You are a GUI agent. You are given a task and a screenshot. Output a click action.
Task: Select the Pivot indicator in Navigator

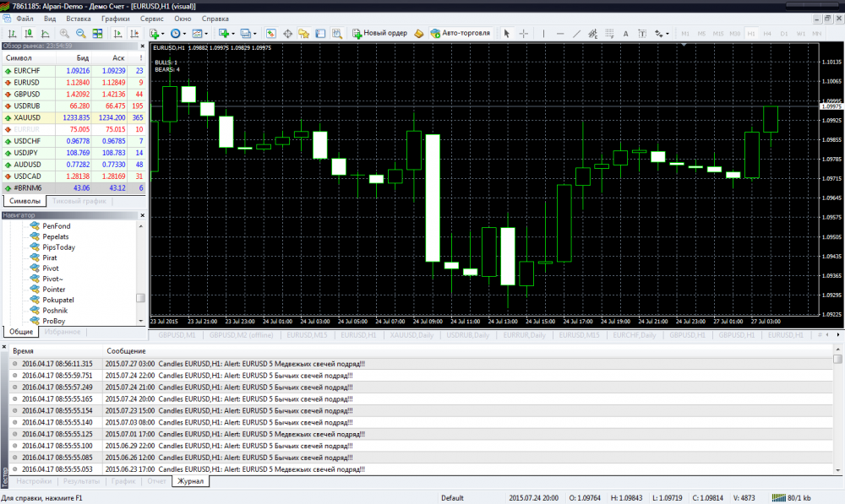point(51,268)
